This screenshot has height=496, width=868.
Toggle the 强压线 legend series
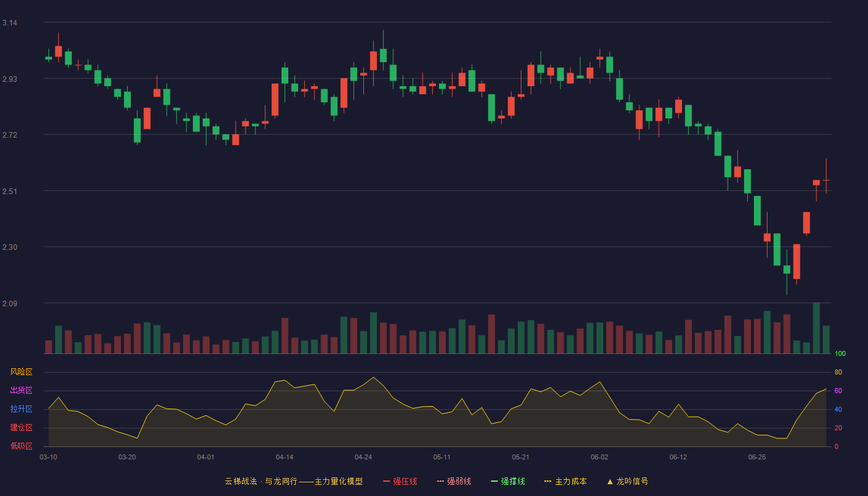[x=400, y=481]
